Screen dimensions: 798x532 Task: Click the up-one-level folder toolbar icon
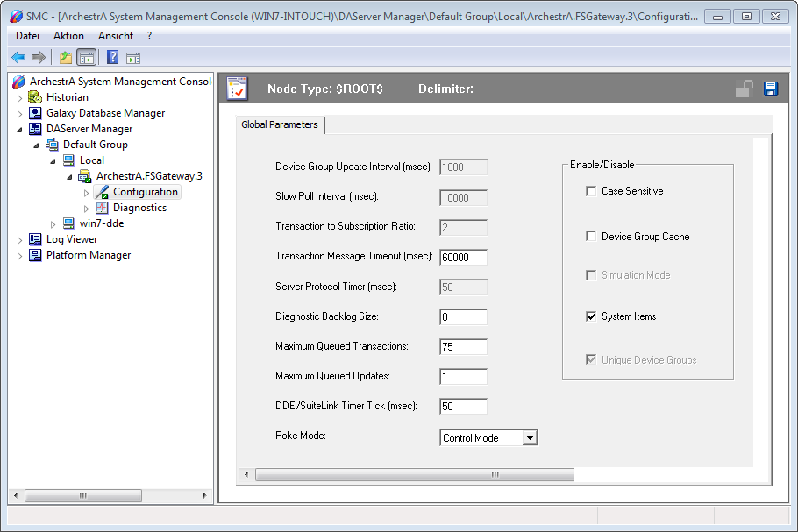(x=65, y=58)
